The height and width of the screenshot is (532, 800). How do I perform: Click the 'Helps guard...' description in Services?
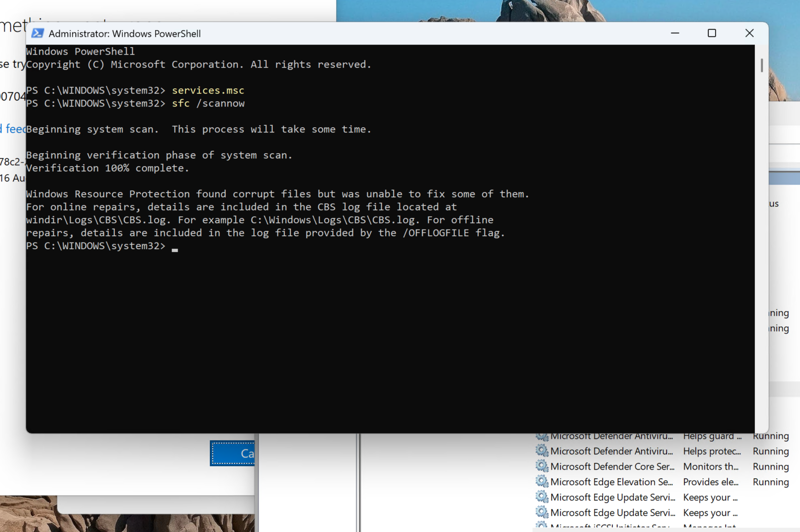click(713, 436)
